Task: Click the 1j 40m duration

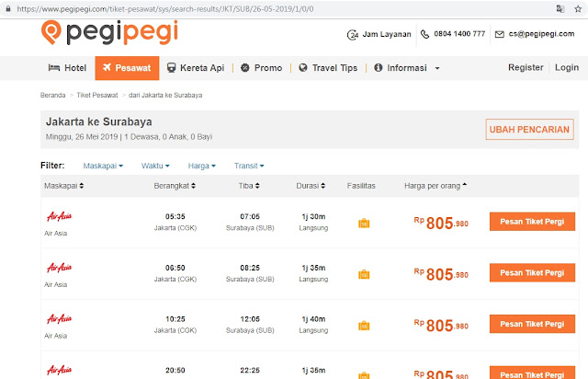Action: 313,319
